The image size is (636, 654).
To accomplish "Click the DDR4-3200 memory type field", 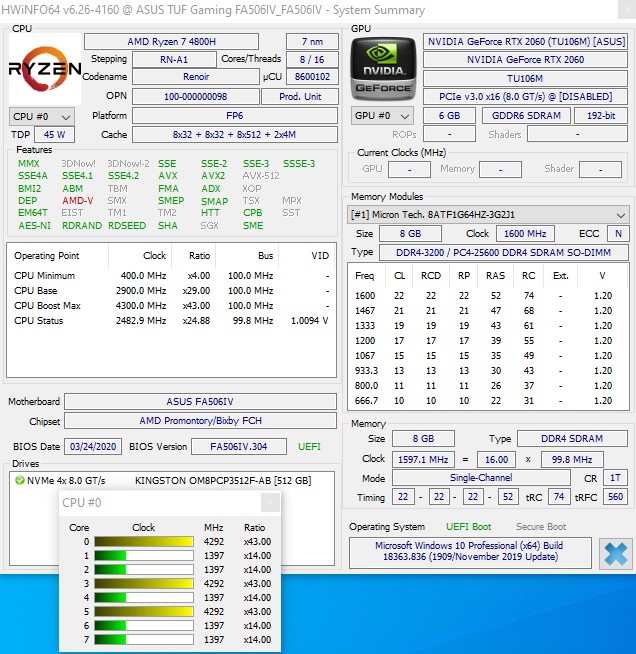I will click(x=503, y=252).
